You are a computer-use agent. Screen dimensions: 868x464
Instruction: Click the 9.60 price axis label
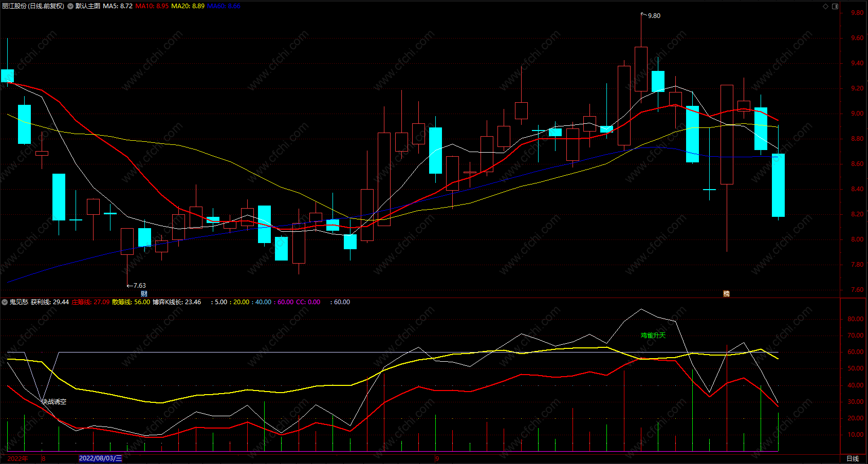coord(857,38)
